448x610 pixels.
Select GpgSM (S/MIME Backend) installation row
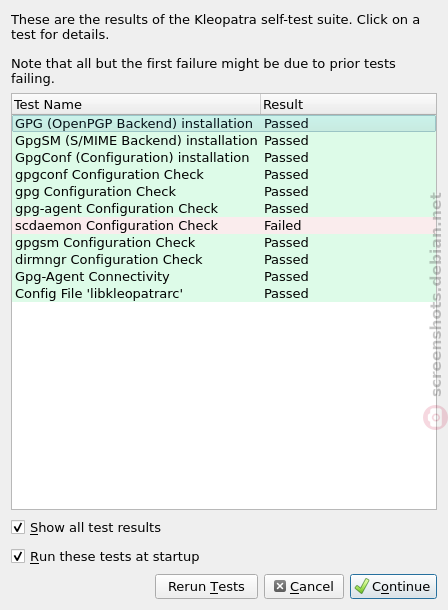point(224,140)
